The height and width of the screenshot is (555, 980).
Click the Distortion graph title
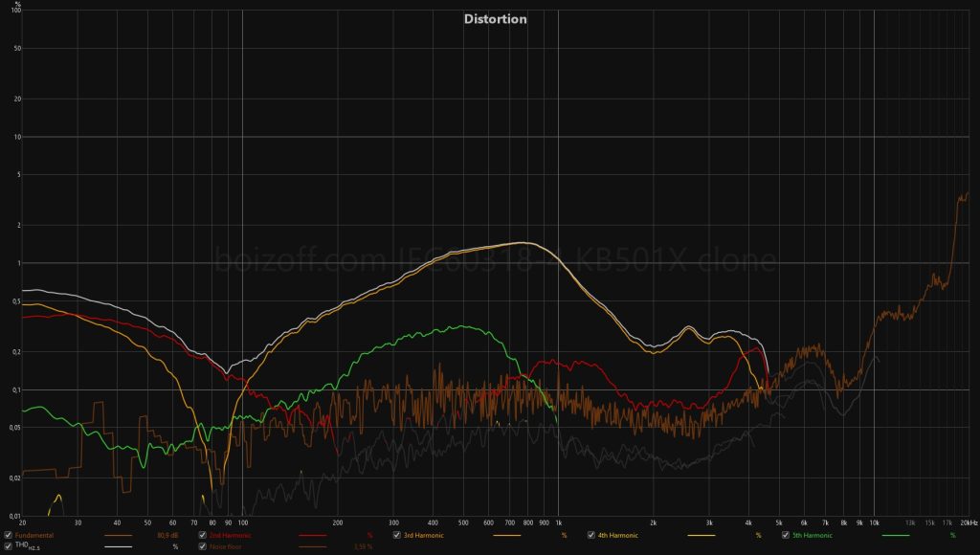(495, 19)
